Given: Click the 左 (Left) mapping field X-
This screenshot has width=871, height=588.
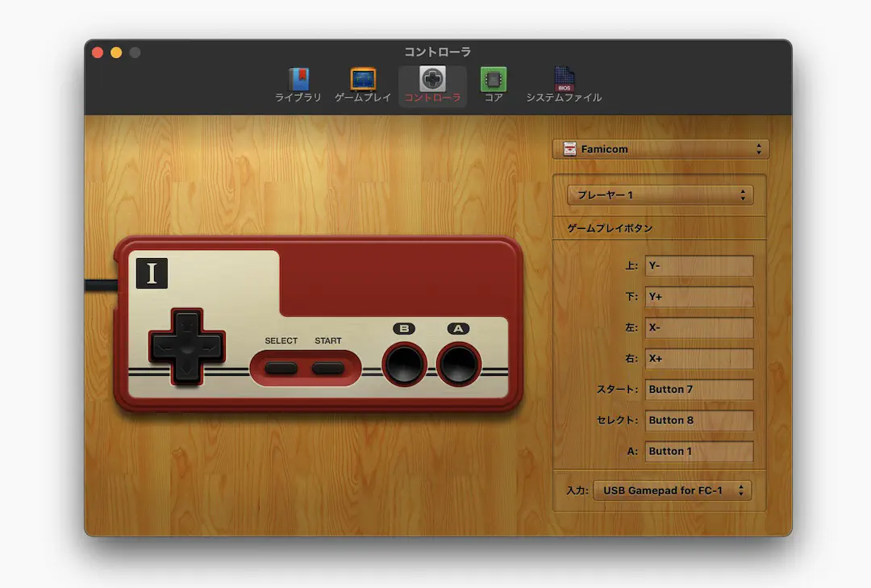Looking at the screenshot, I should tap(698, 328).
